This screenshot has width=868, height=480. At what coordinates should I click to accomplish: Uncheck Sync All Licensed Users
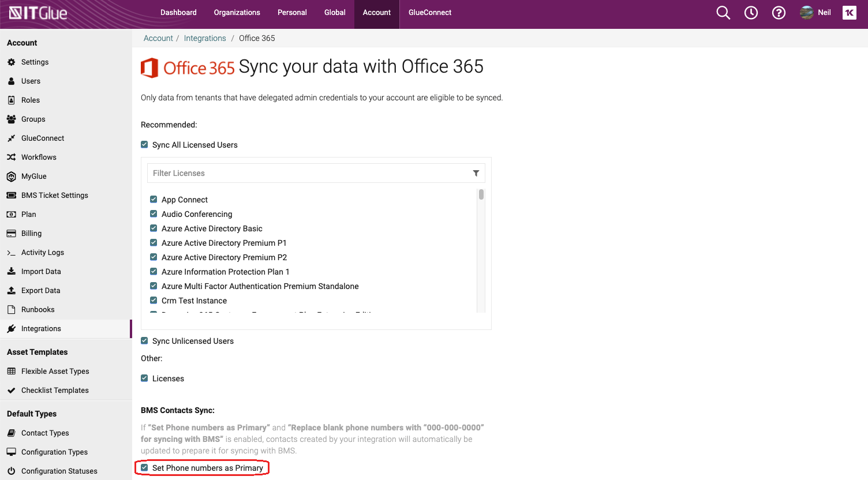point(144,144)
